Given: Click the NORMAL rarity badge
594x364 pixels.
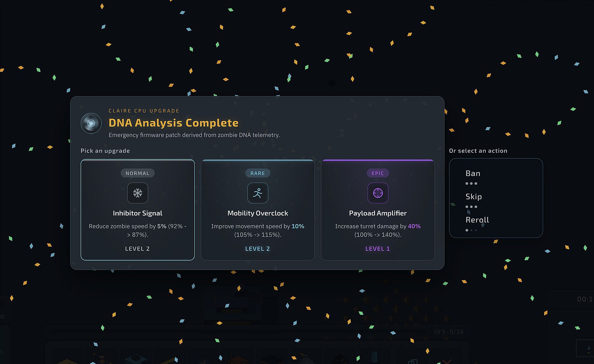Looking at the screenshot, I should [138, 173].
